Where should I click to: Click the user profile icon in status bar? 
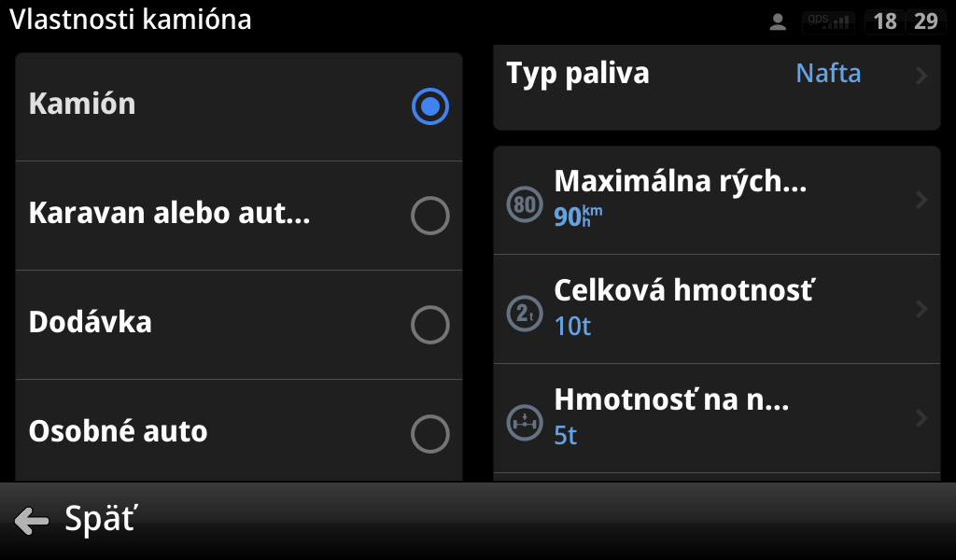[x=778, y=22]
